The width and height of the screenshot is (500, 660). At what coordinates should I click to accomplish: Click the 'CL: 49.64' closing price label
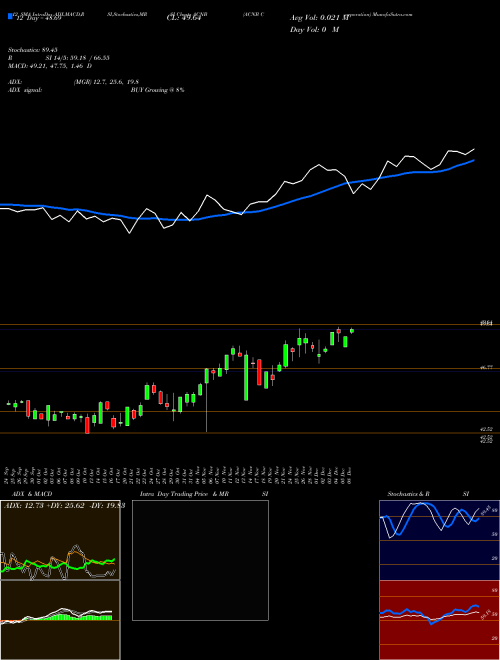pos(184,18)
